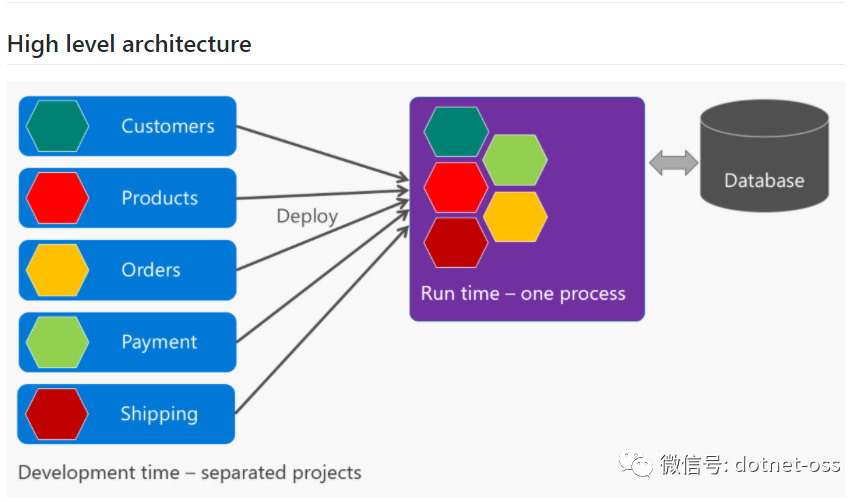Click the red hexagon beside Products
This screenshot has height=502, width=868.
(58, 198)
